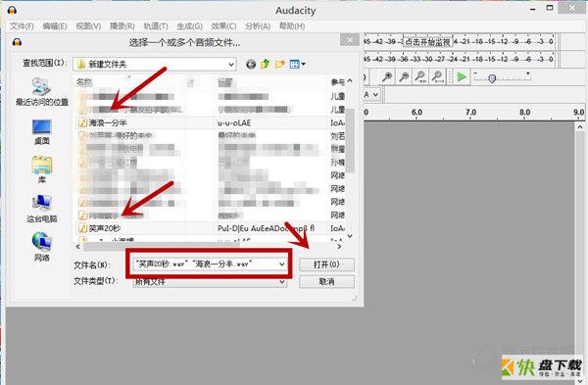Open the 编辑(E) menu

click(55, 26)
